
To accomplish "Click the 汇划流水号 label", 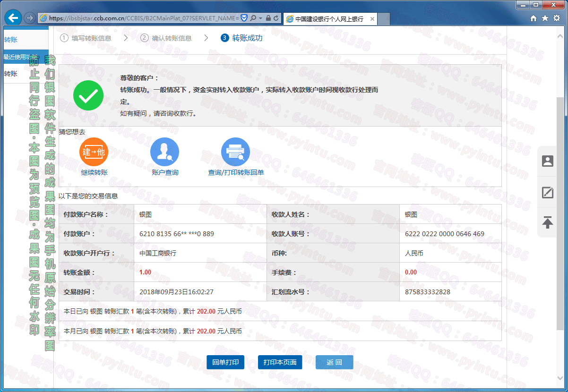I will point(291,292).
